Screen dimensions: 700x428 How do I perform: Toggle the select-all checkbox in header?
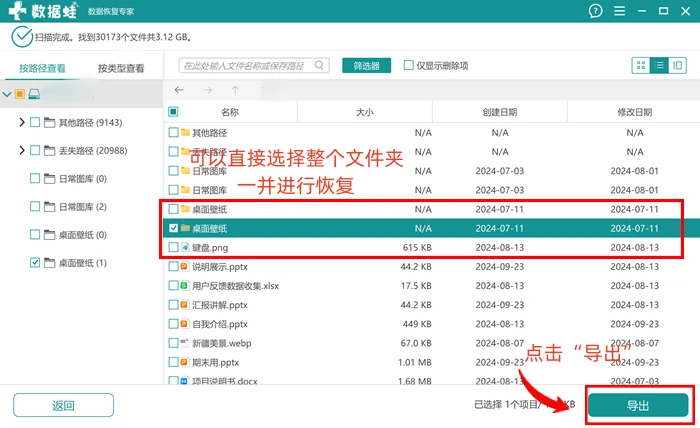pos(173,112)
